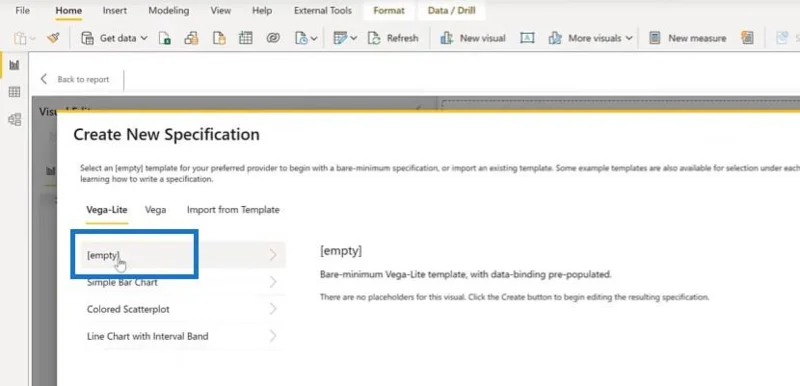800x386 pixels.
Task: Select the [empty] template item
Action: (183, 255)
